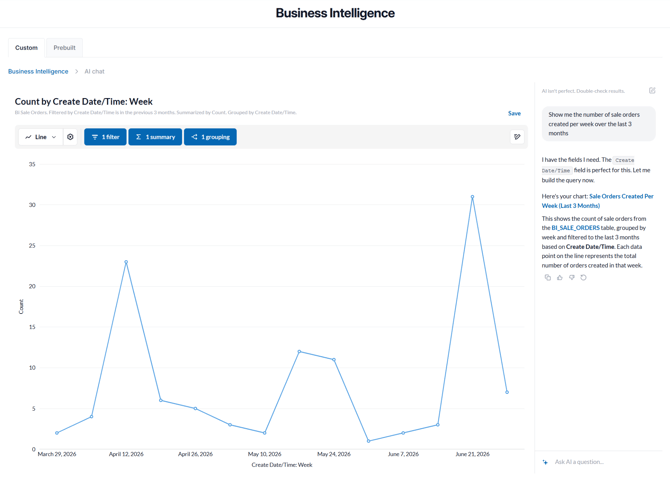This screenshot has height=479, width=670.
Task: Click chart title 'Count by Create Date/Time: Week'
Action: coord(84,102)
